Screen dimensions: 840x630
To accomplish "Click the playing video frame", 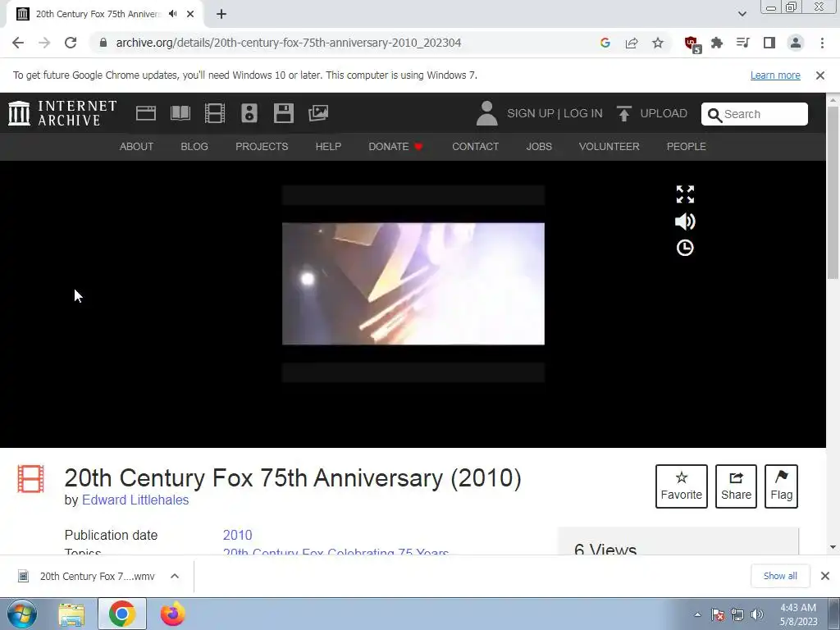I will [413, 283].
